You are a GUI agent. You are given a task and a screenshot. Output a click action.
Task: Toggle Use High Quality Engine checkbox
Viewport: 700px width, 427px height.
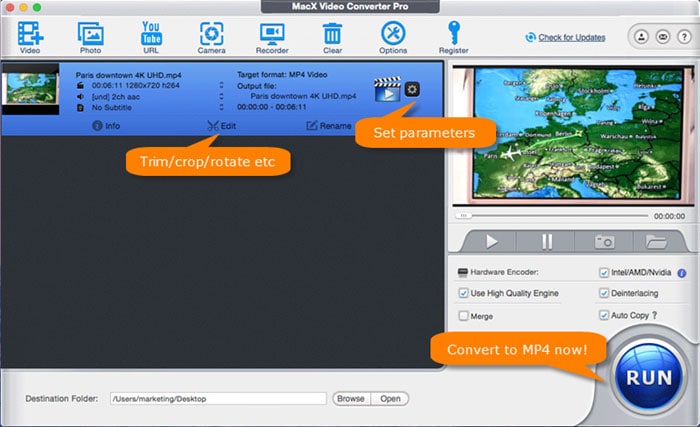coord(463,293)
